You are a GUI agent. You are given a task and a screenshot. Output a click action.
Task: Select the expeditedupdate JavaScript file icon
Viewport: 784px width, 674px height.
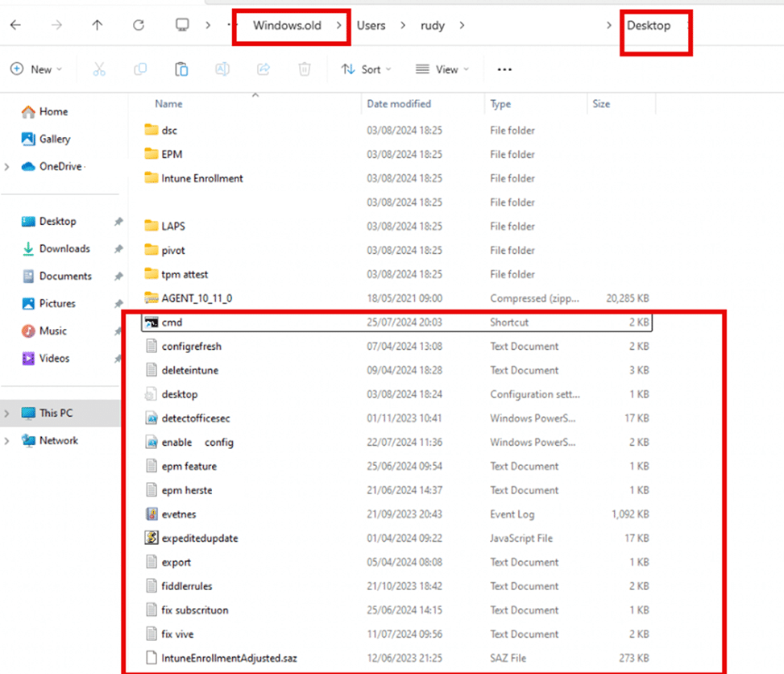coord(151,539)
